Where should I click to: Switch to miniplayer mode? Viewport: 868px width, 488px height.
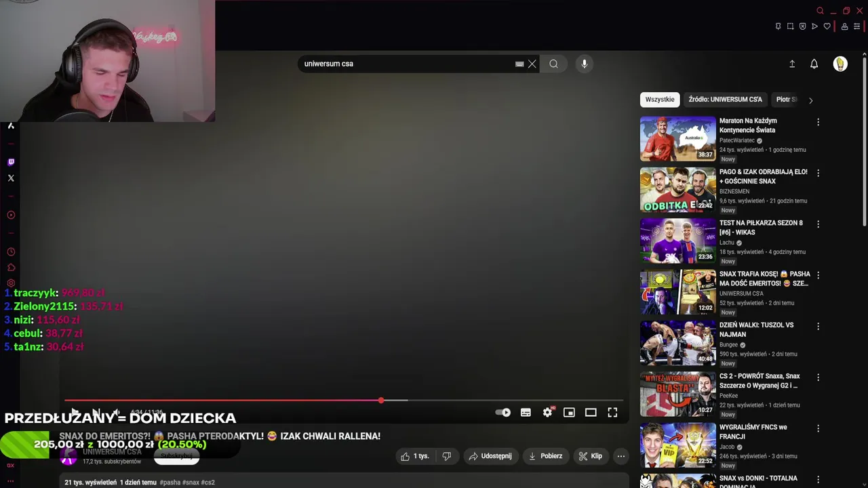click(x=569, y=413)
